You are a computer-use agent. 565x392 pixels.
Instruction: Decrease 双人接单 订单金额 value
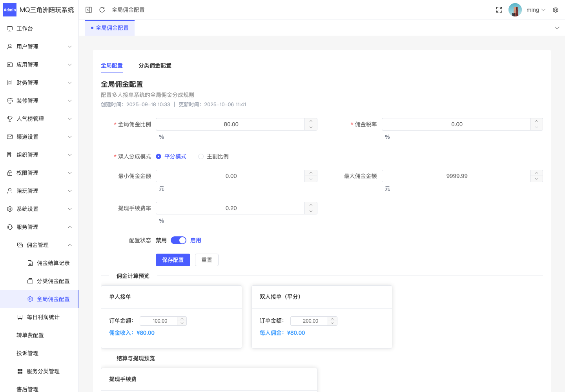[x=332, y=323]
